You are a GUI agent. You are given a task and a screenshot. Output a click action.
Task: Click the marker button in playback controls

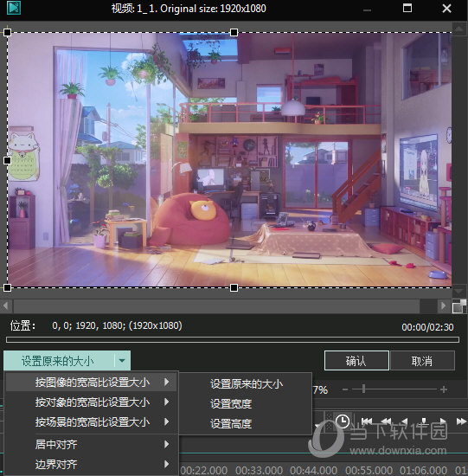(424, 421)
